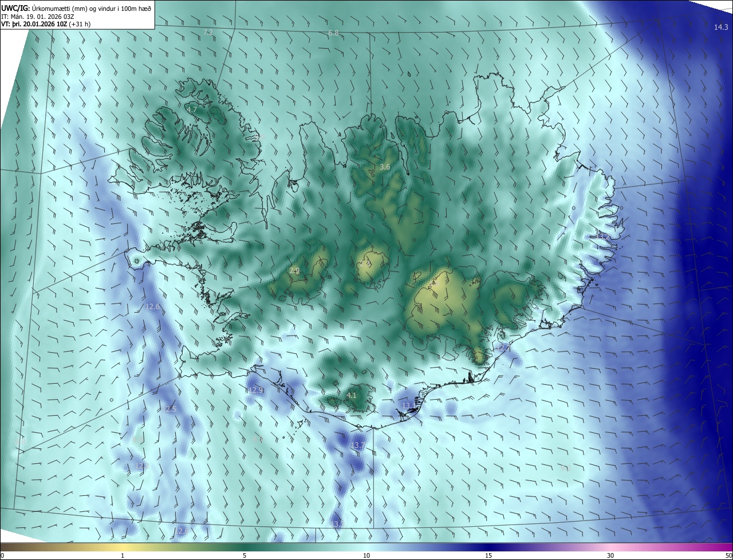Click the 6.8 value label on the map

coord(333,33)
